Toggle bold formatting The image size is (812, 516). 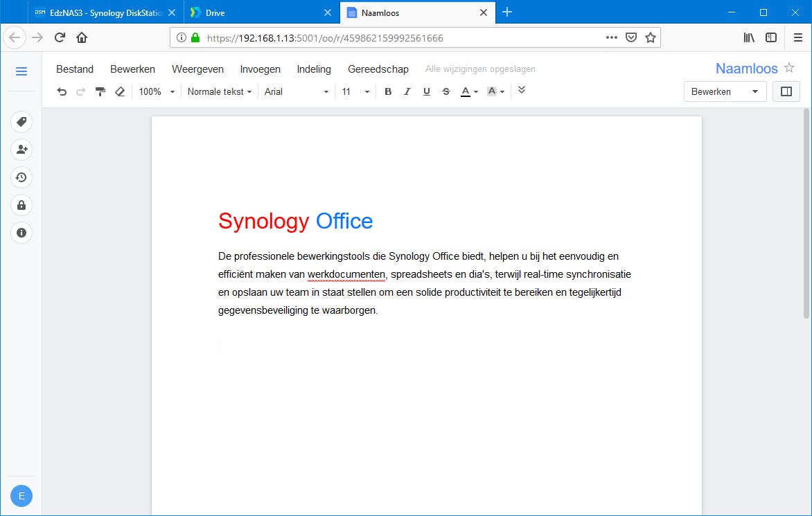click(388, 91)
